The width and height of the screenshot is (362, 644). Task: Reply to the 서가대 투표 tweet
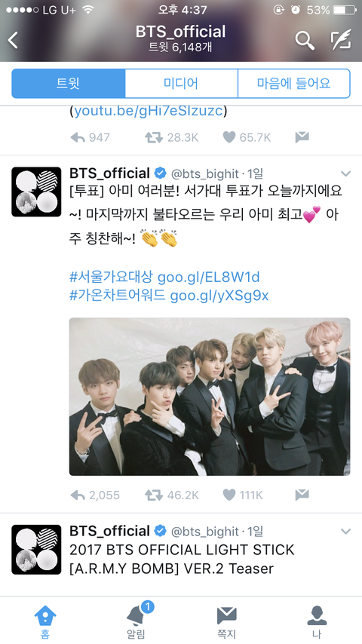click(x=78, y=495)
